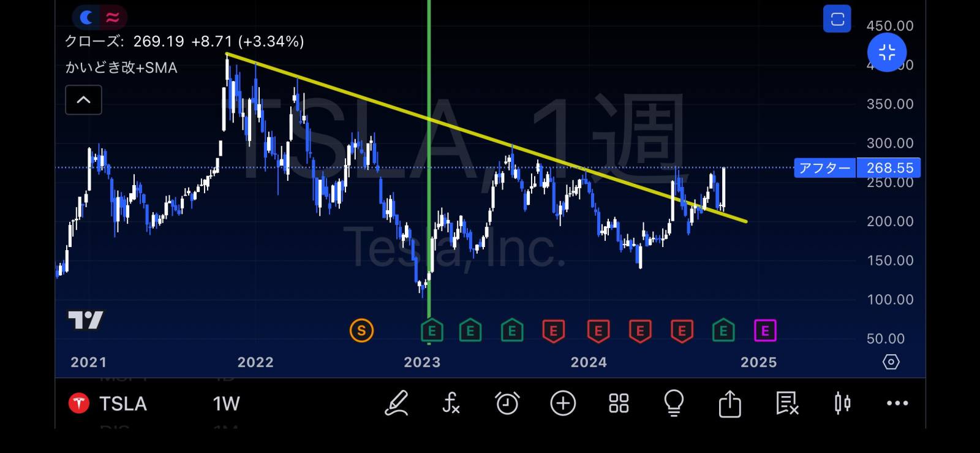Collapse the indicator legend chevron
The image size is (980, 453).
click(x=83, y=100)
